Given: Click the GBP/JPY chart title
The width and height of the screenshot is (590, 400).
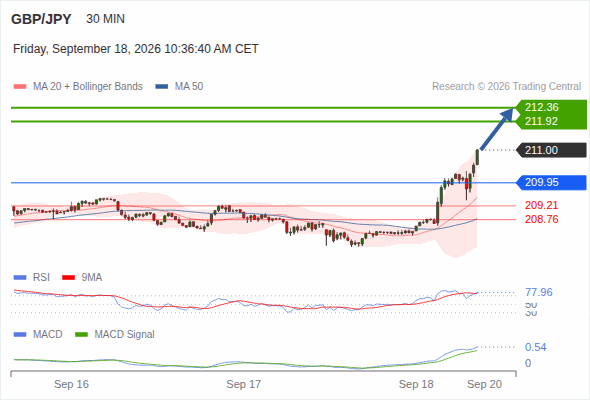Looking at the screenshot, I should click(x=41, y=19).
